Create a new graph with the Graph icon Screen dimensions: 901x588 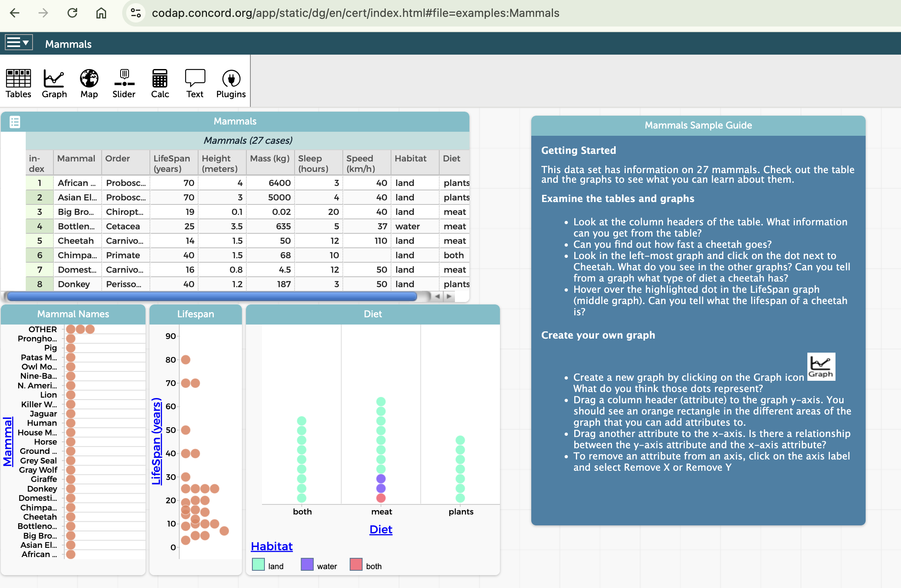click(54, 82)
